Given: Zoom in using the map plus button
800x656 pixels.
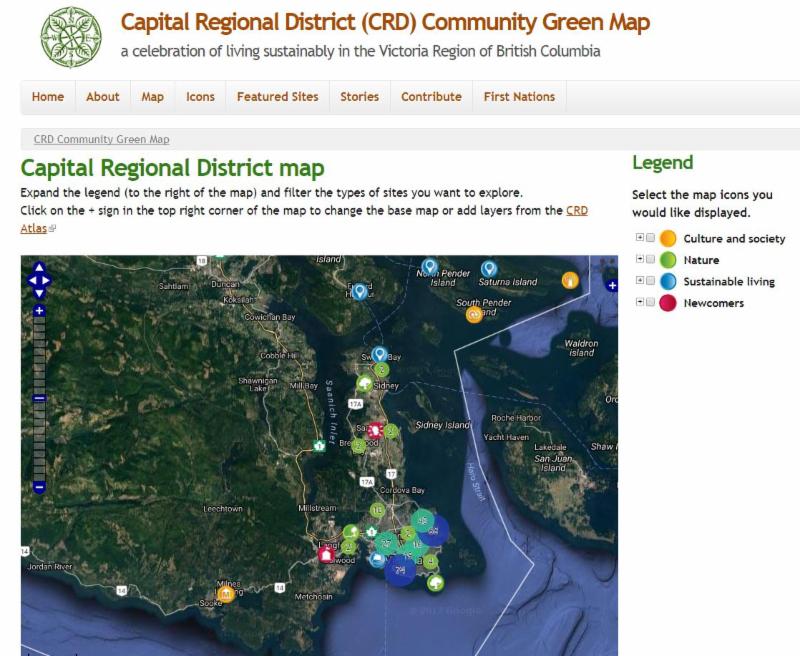Looking at the screenshot, I should tap(39, 311).
